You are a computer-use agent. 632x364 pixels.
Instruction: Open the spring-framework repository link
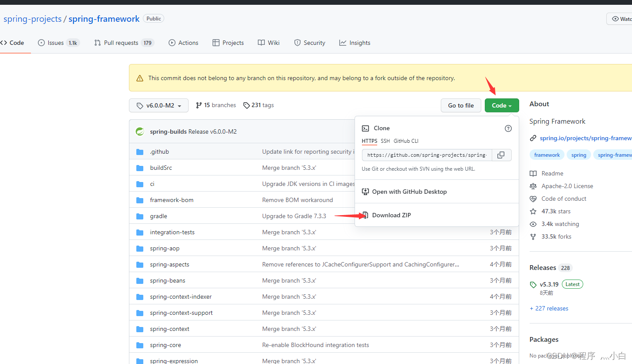(x=104, y=19)
